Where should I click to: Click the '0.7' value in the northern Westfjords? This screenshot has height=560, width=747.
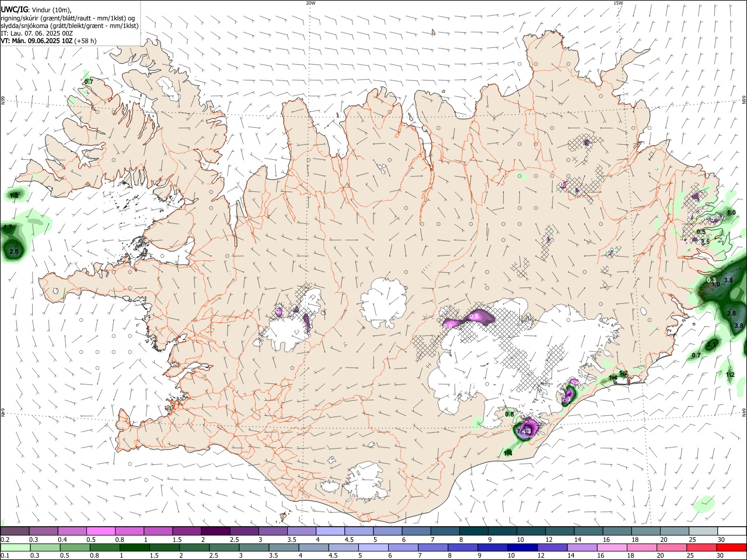(x=89, y=82)
